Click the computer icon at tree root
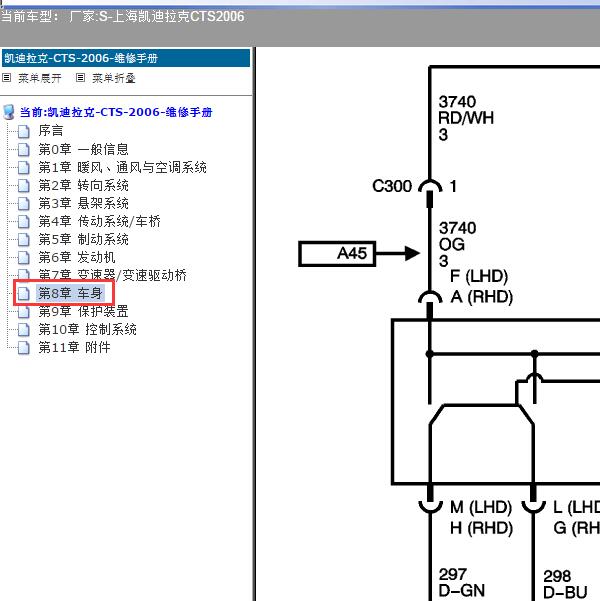 tap(8, 112)
